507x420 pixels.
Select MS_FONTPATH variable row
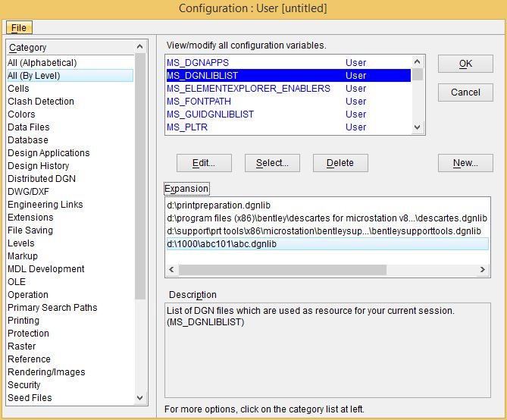click(x=289, y=102)
